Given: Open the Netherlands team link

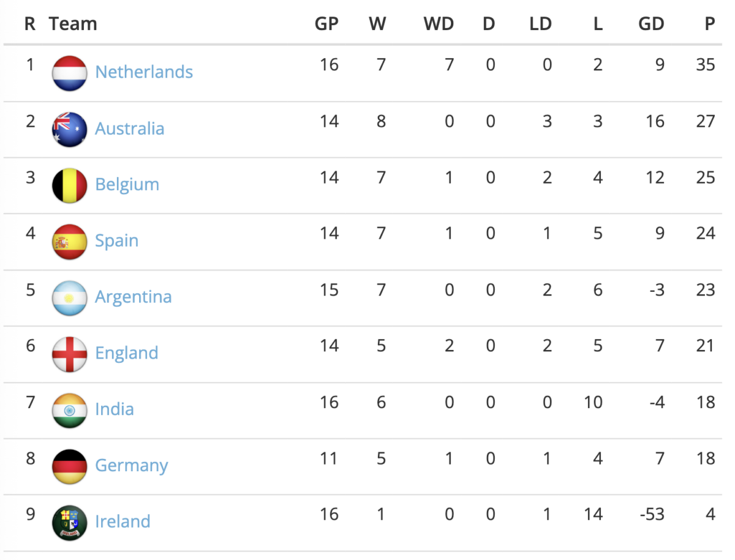Looking at the screenshot, I should pos(144,72).
